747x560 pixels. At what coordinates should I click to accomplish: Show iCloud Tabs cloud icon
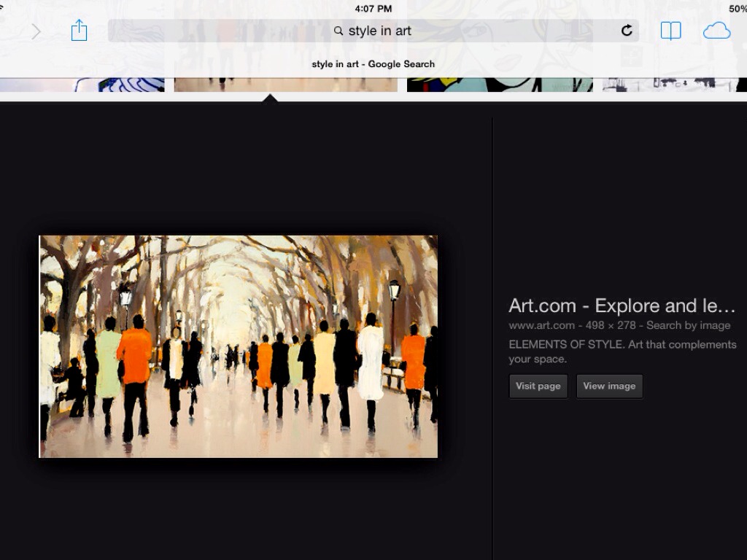[716, 31]
